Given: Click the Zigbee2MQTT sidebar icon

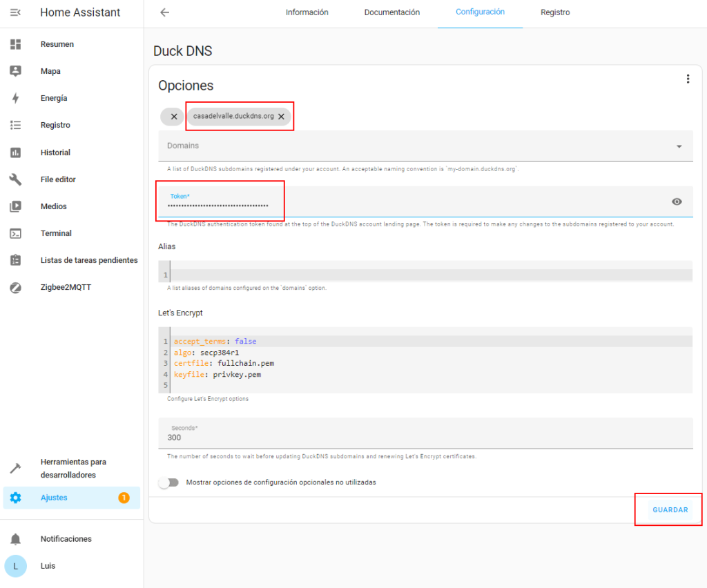Looking at the screenshot, I should [15, 288].
